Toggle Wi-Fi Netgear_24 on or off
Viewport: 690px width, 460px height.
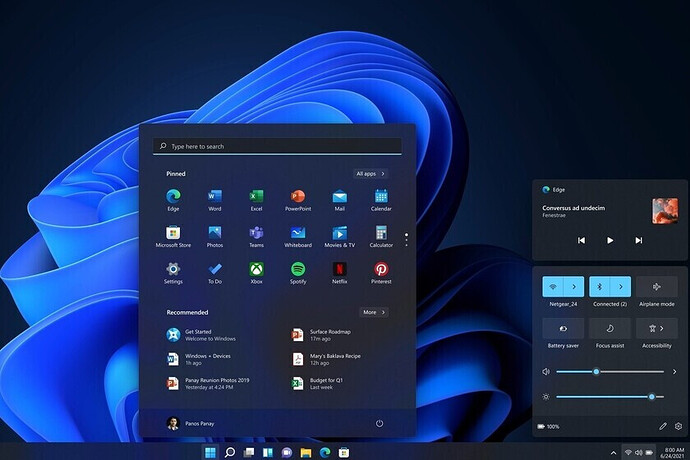[553, 287]
